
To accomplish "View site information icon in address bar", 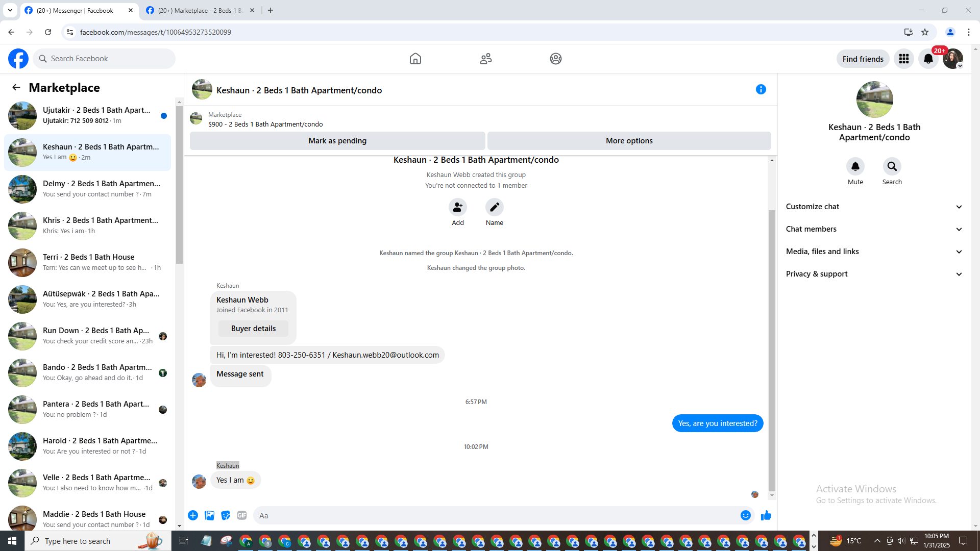I will tap(70, 32).
